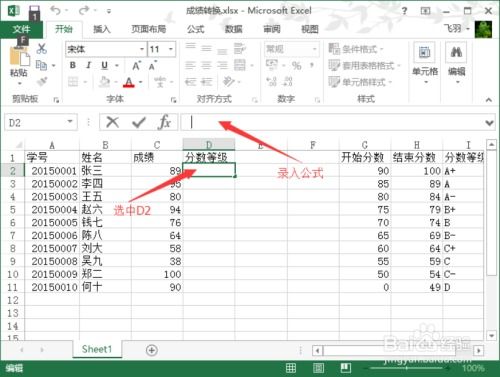Open number format dropdown 常规

coord(314,49)
